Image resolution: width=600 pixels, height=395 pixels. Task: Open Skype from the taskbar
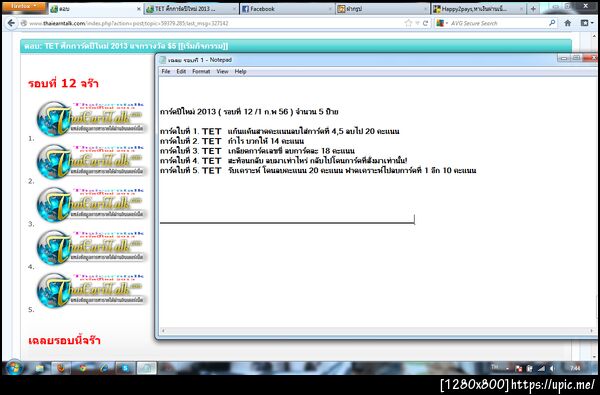click(x=125, y=368)
